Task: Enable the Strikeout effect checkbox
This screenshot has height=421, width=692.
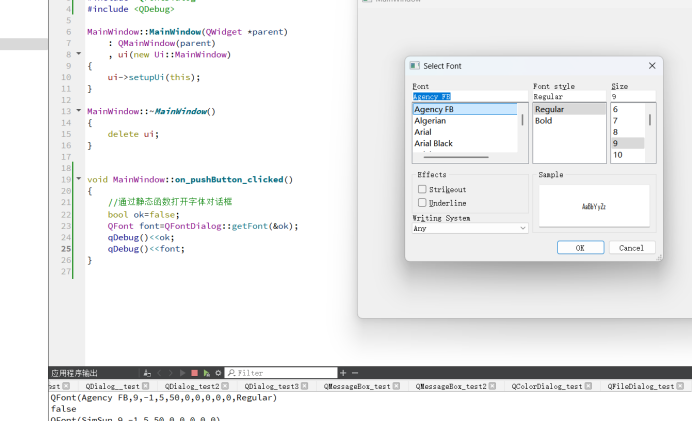Action: coord(422,189)
